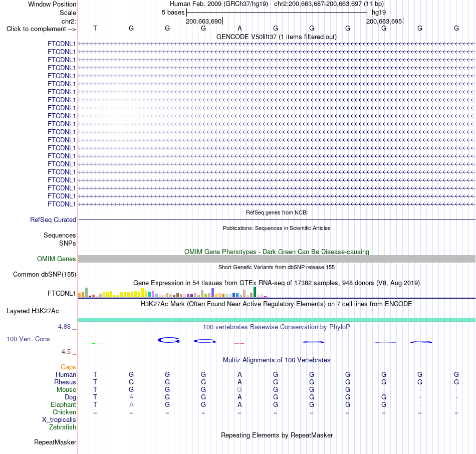Click the 'Layered H3K27Ac' label
476x454 pixels.
[x=33, y=311]
